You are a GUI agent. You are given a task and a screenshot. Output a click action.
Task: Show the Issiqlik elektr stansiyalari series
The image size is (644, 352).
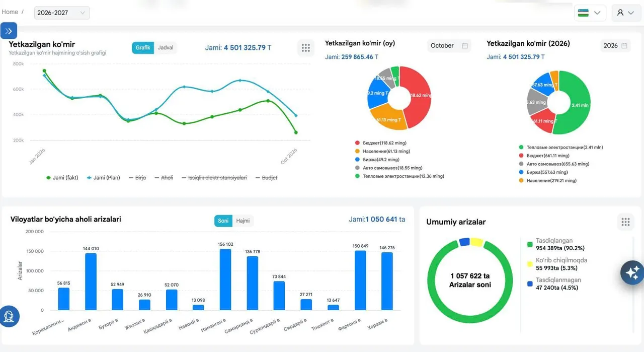click(x=214, y=178)
